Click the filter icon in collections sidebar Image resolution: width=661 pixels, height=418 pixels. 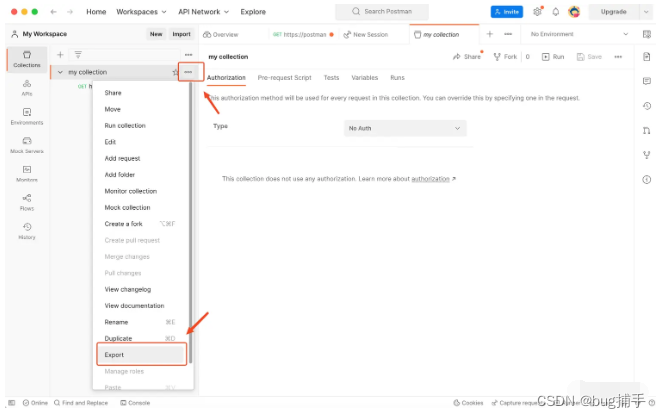click(x=78, y=54)
